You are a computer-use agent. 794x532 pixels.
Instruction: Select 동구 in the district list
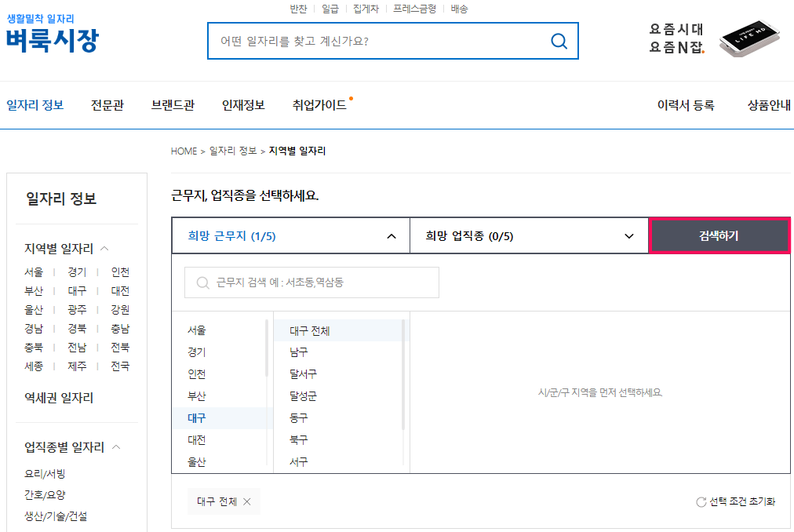point(299,418)
